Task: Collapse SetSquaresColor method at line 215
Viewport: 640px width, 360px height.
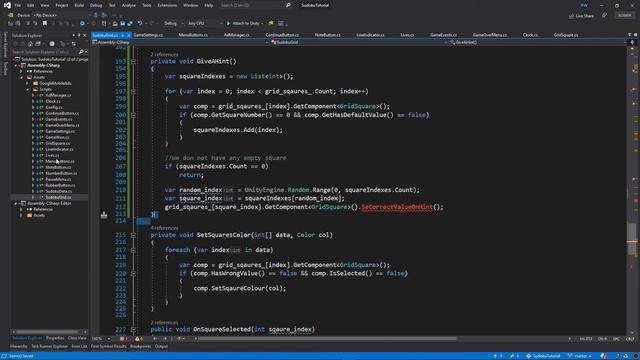Action: coord(133,235)
